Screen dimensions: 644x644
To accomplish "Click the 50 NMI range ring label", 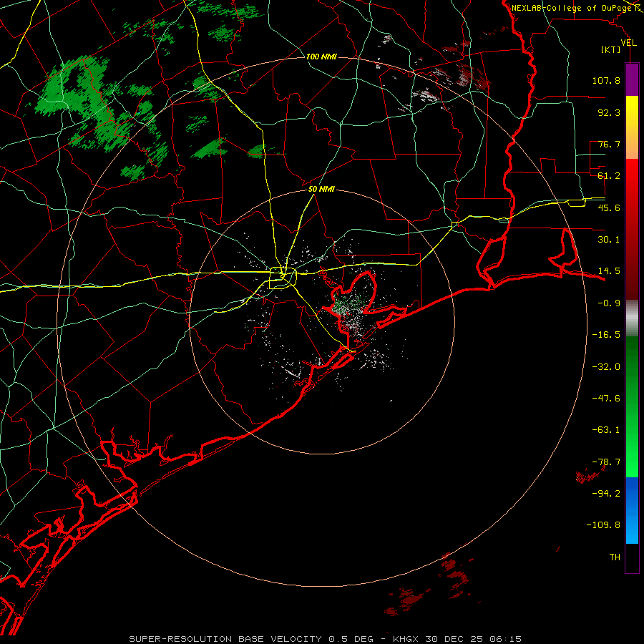I will coord(321,189).
